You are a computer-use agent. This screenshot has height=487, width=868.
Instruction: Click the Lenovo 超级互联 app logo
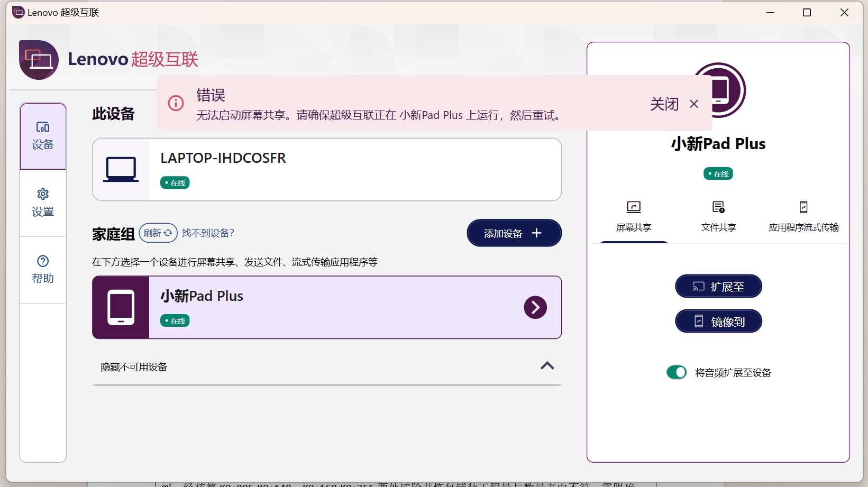click(x=39, y=60)
